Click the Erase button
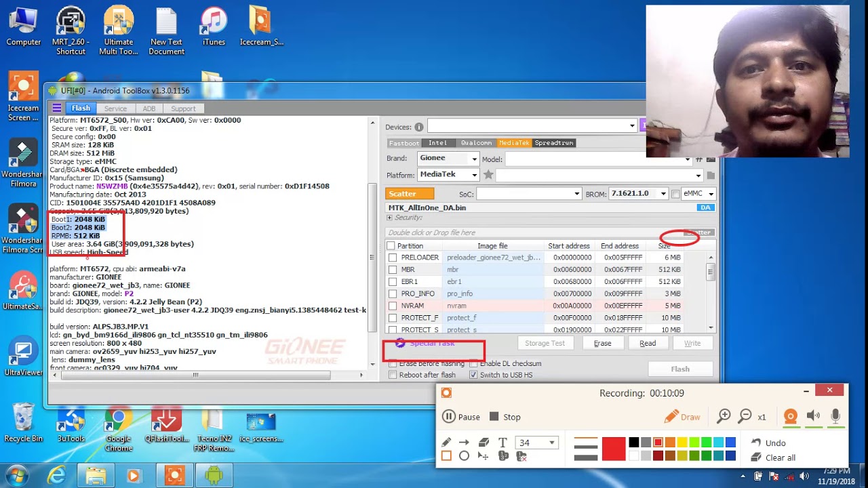Image resolution: width=868 pixels, height=488 pixels. [603, 343]
